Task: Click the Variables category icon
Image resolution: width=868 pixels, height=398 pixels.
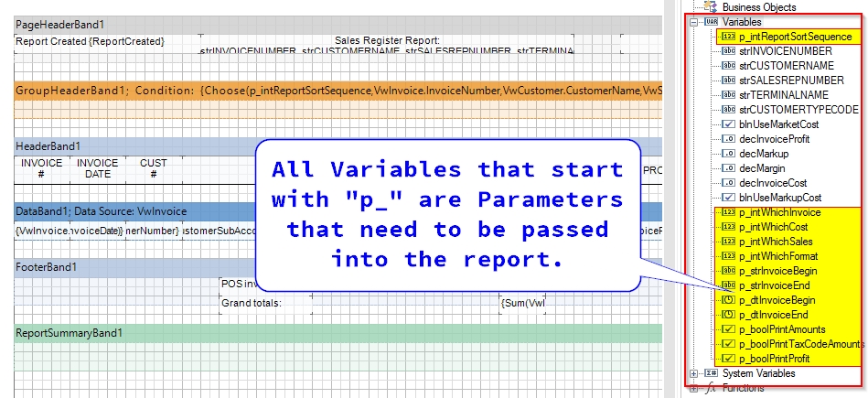Action: (711, 22)
